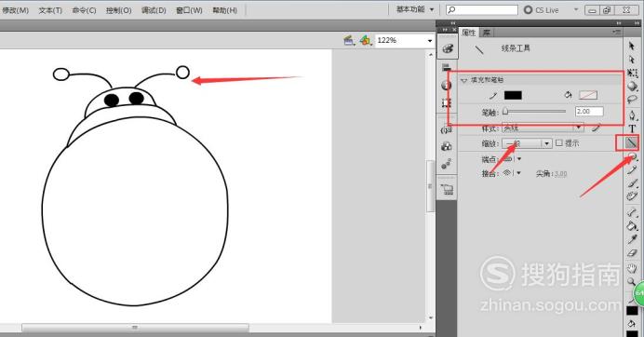
Task: Open the Project panel icon
Action: (x=447, y=189)
